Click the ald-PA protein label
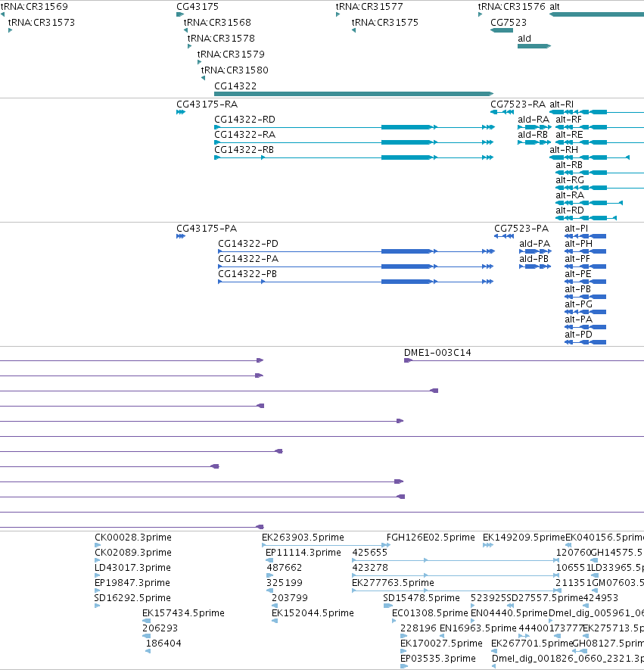The width and height of the screenshot is (644, 670). [535, 244]
